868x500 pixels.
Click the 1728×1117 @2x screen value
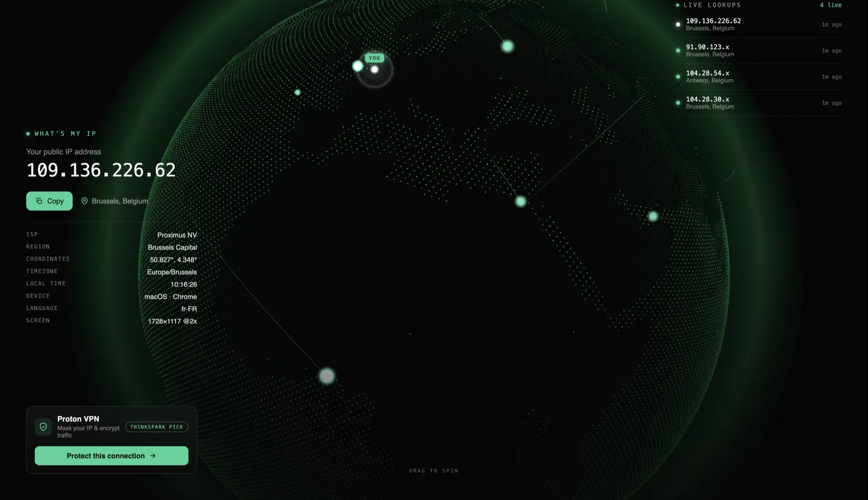point(173,321)
